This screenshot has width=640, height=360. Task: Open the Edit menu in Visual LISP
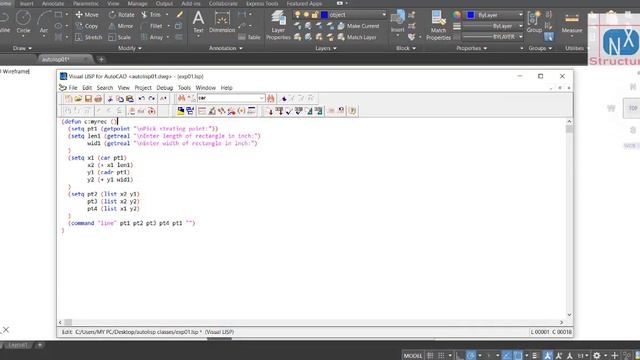tap(87, 88)
